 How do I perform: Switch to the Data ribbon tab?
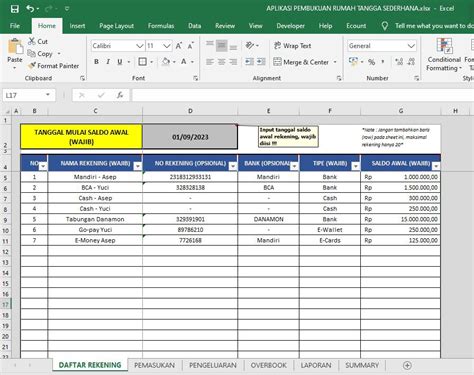click(x=194, y=26)
